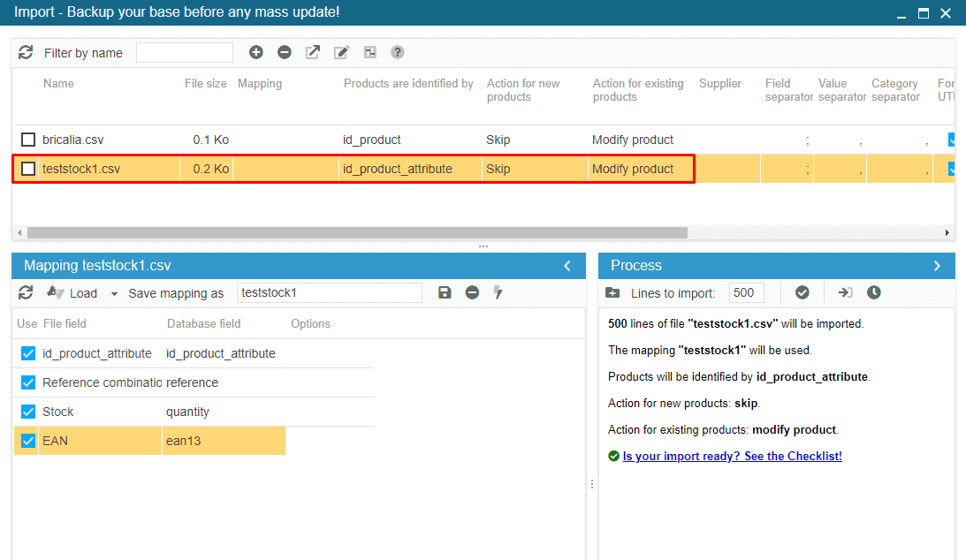This screenshot has width=966, height=560.
Task: Sort by File size column header
Action: tap(205, 84)
